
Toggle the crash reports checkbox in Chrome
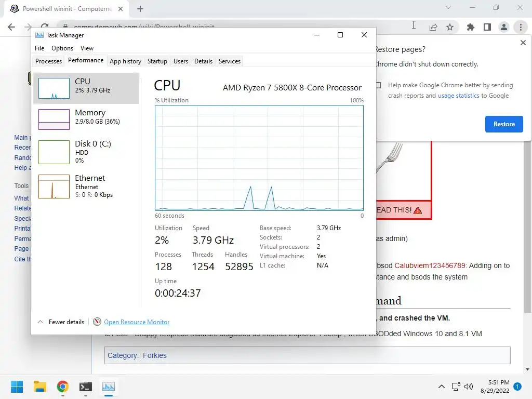point(378,85)
